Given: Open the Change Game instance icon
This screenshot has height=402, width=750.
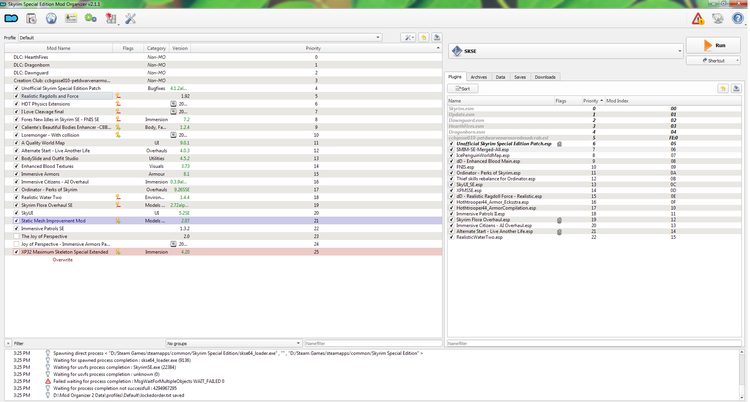Looking at the screenshot, I should coord(11,19).
